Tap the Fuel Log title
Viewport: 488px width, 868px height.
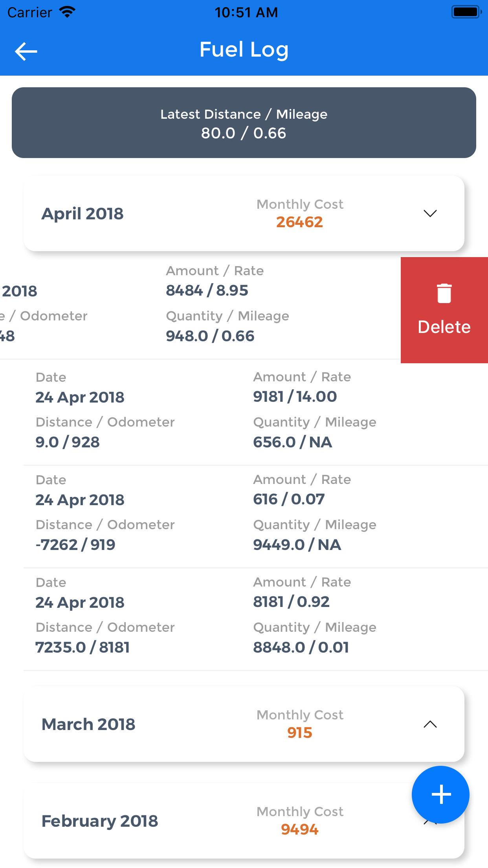244,50
